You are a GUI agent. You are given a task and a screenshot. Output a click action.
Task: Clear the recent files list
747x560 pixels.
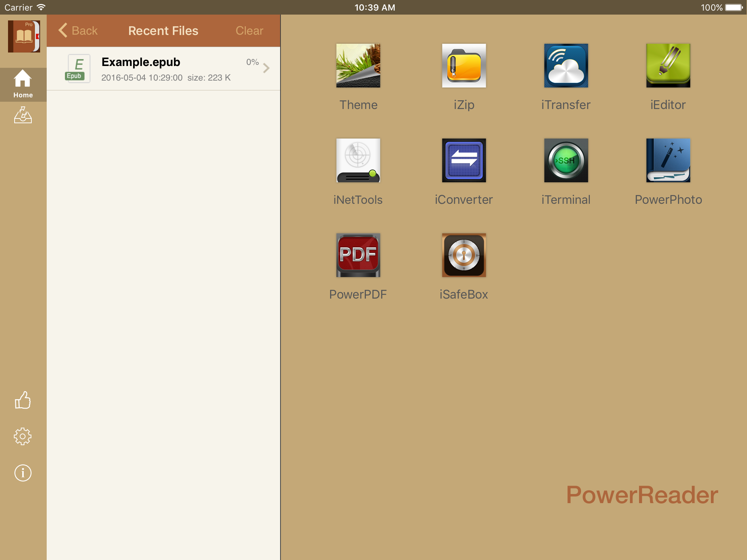click(249, 31)
